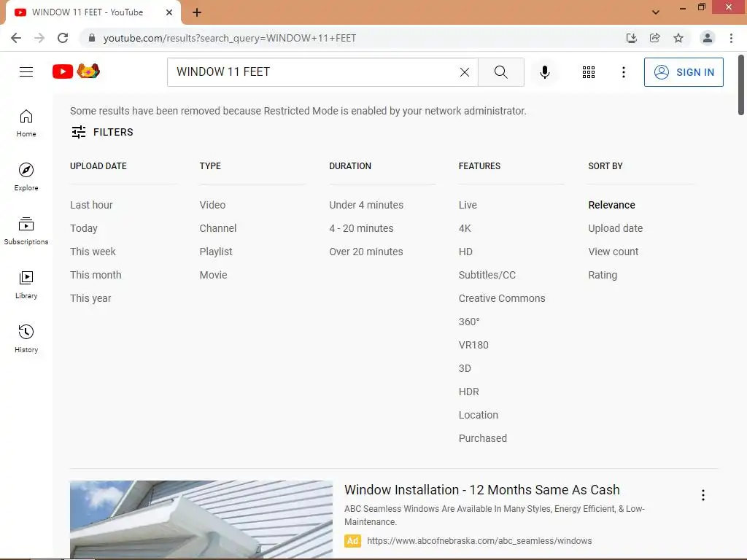The image size is (747, 560).
Task: Click the magnifier search button
Action: point(500,72)
